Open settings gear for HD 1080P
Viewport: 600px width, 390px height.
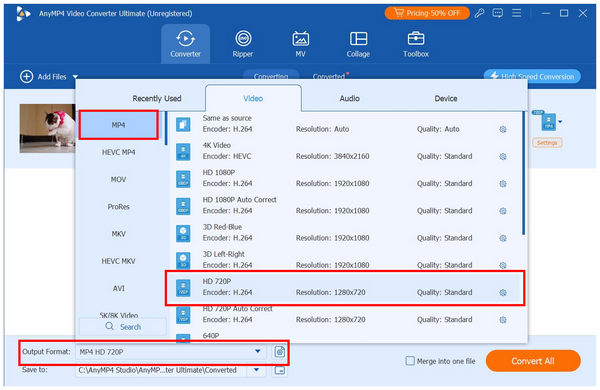(503, 184)
